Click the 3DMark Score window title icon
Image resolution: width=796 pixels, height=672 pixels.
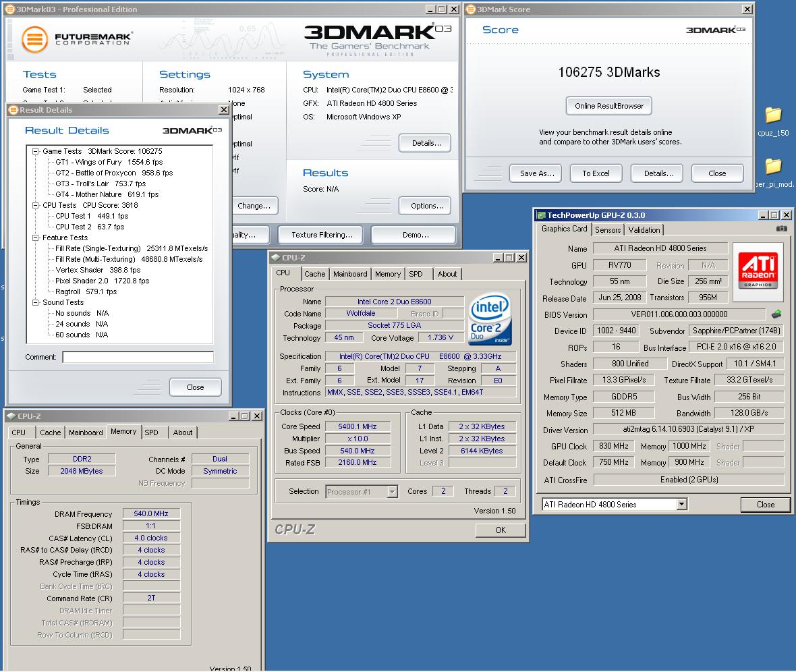click(x=471, y=9)
